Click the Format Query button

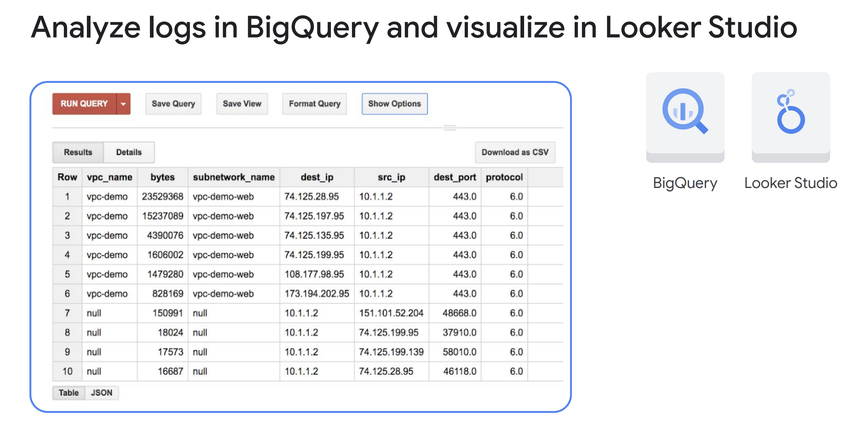click(x=314, y=104)
